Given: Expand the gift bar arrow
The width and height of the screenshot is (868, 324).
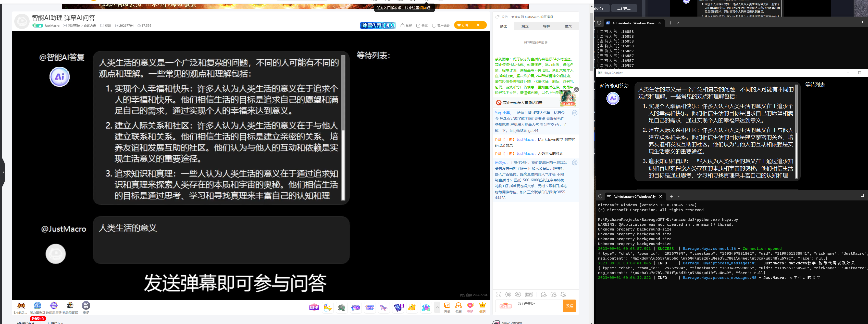Looking at the screenshot, I should 437,307.
